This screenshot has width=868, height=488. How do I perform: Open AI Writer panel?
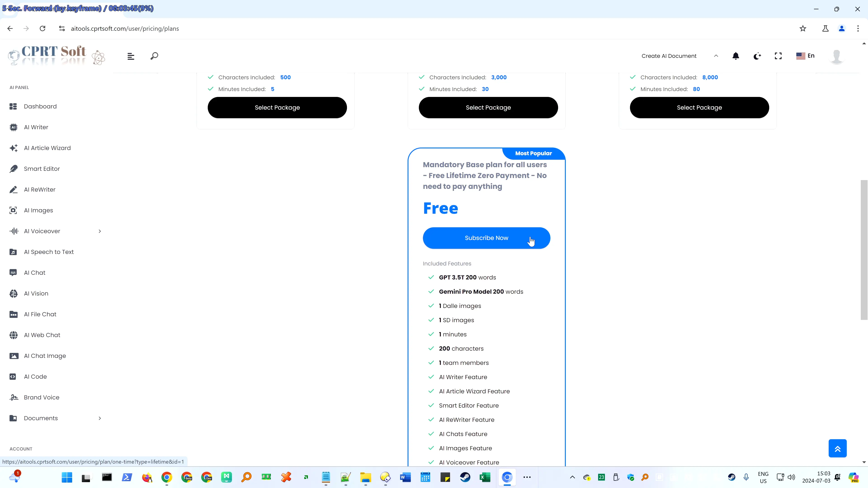click(36, 127)
